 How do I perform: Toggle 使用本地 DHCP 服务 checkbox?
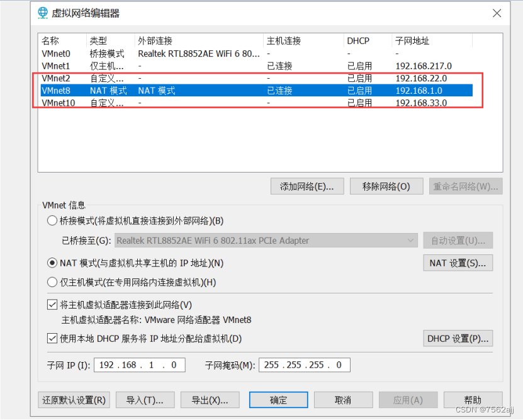tap(52, 339)
